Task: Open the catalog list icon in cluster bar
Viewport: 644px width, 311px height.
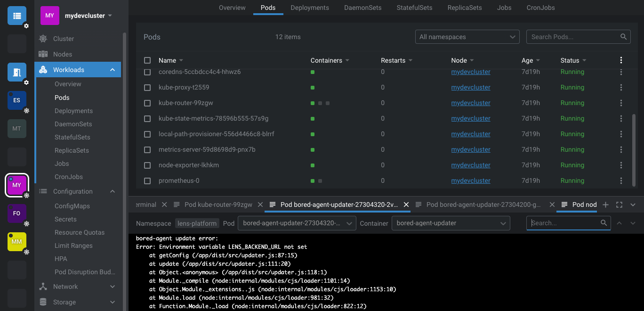Action: point(17,16)
